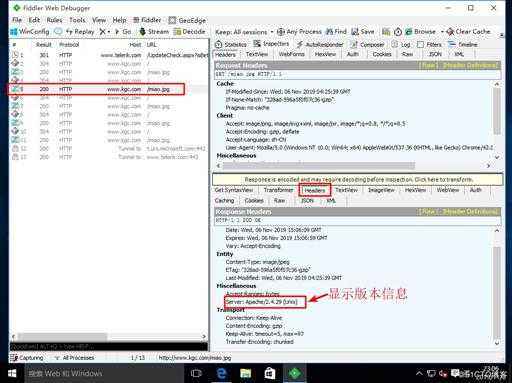Click the comment bubble icon in toolbar
Image resolution: width=512 pixels, height=383 pixels.
click(58, 31)
